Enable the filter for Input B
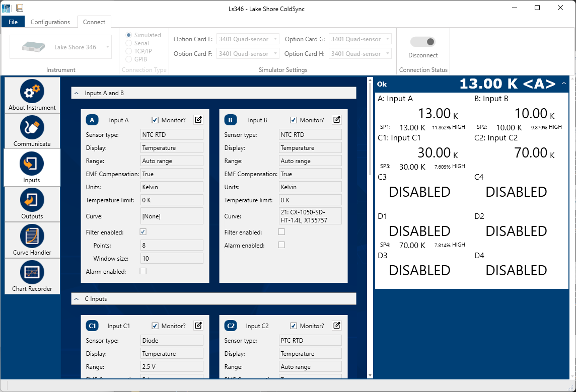The width and height of the screenshot is (576, 392). 281,232
